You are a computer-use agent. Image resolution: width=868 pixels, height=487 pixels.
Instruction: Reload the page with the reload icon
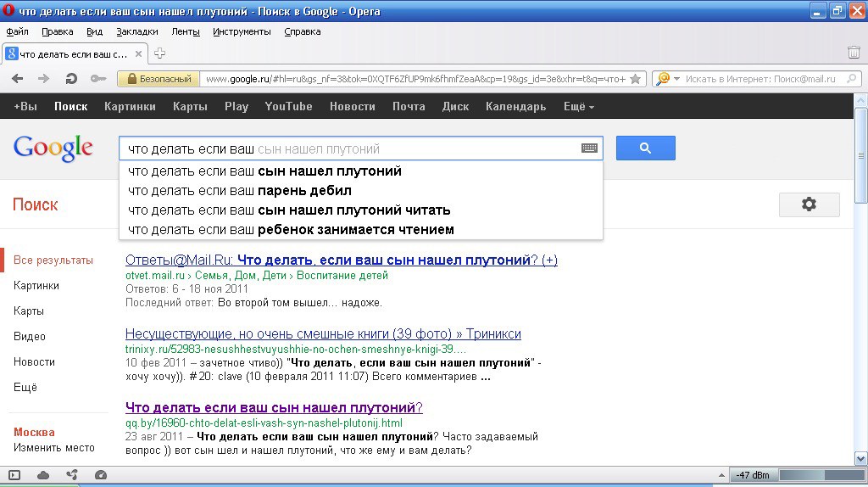tap(71, 79)
